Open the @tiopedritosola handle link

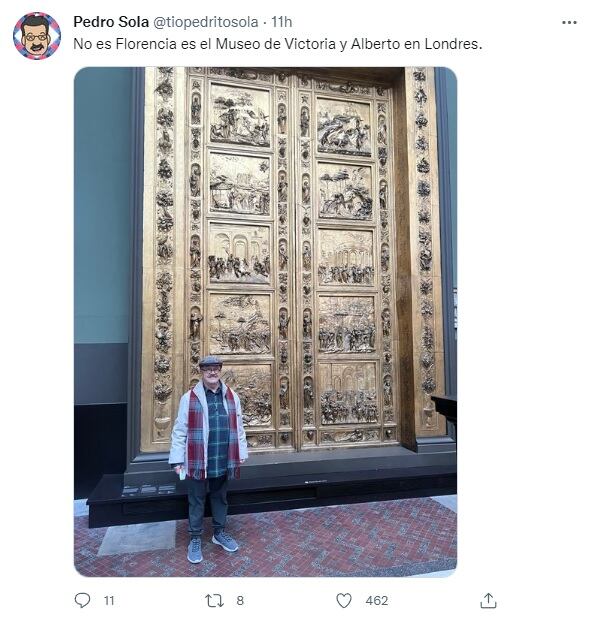click(206, 22)
